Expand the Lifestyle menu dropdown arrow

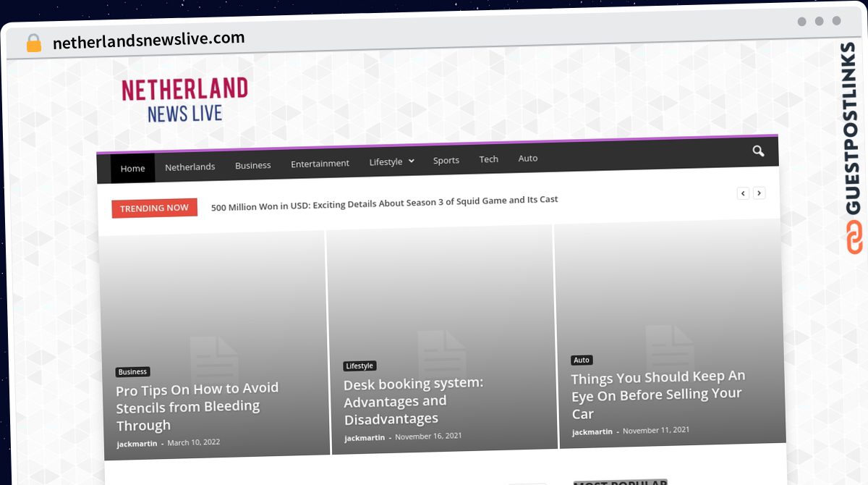click(412, 161)
